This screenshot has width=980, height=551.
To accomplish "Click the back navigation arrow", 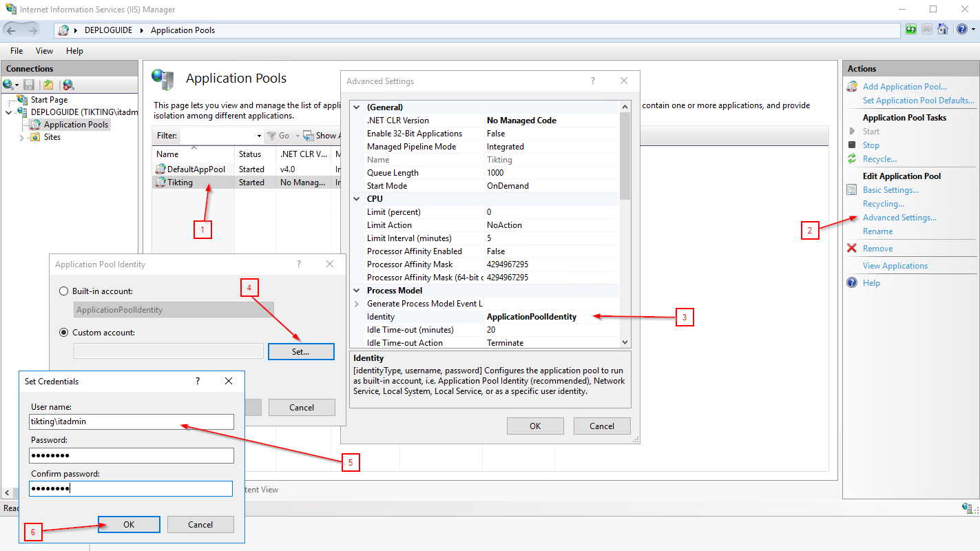I will (12, 30).
